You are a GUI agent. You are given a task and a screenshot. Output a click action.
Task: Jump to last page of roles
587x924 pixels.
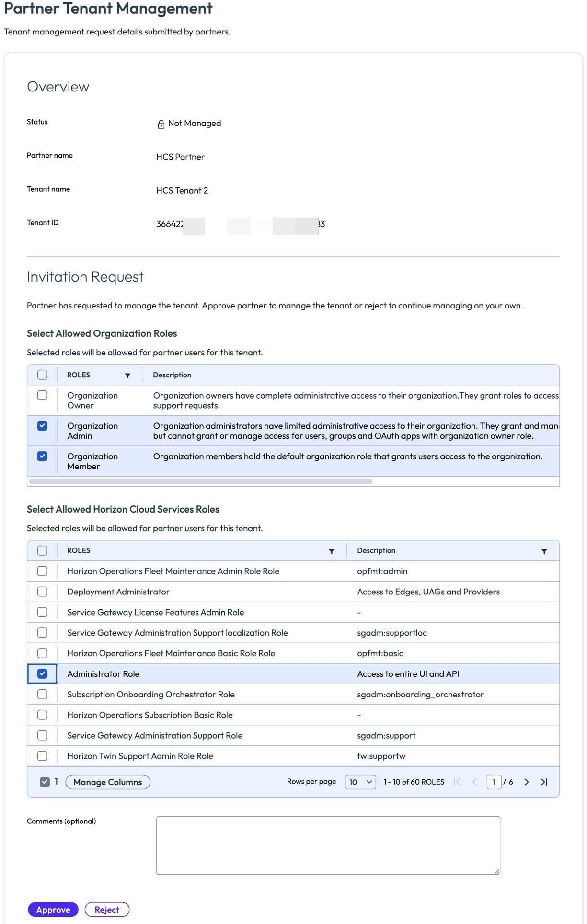544,782
